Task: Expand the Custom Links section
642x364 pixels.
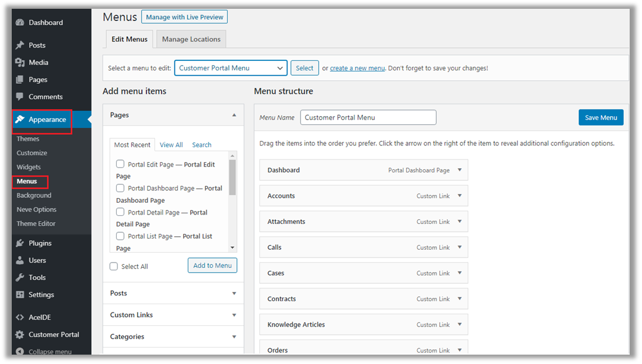Action: 173,315
